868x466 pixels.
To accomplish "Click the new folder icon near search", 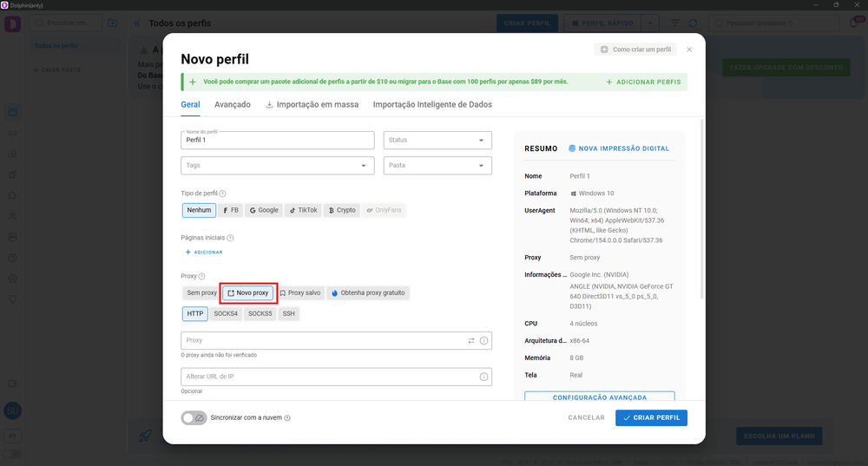I will point(112,23).
